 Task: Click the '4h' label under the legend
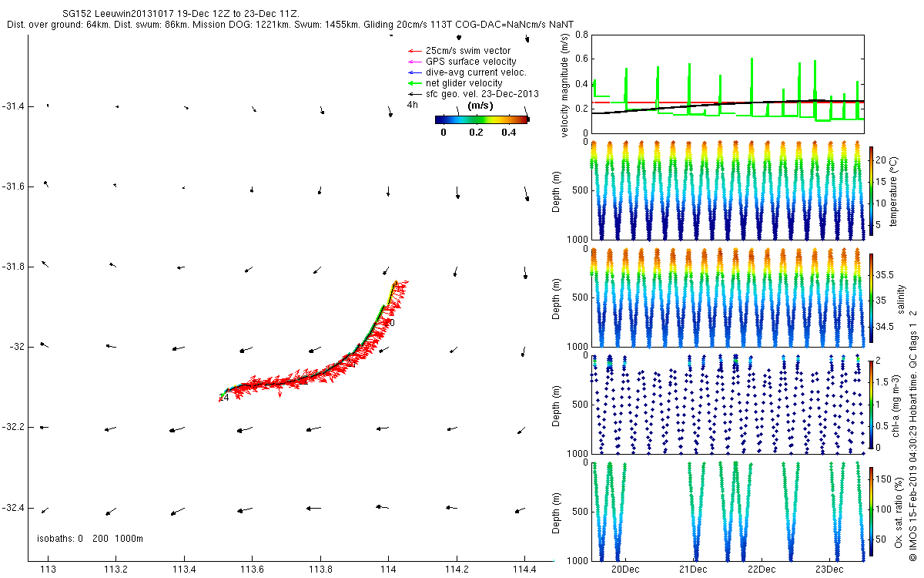(x=413, y=105)
